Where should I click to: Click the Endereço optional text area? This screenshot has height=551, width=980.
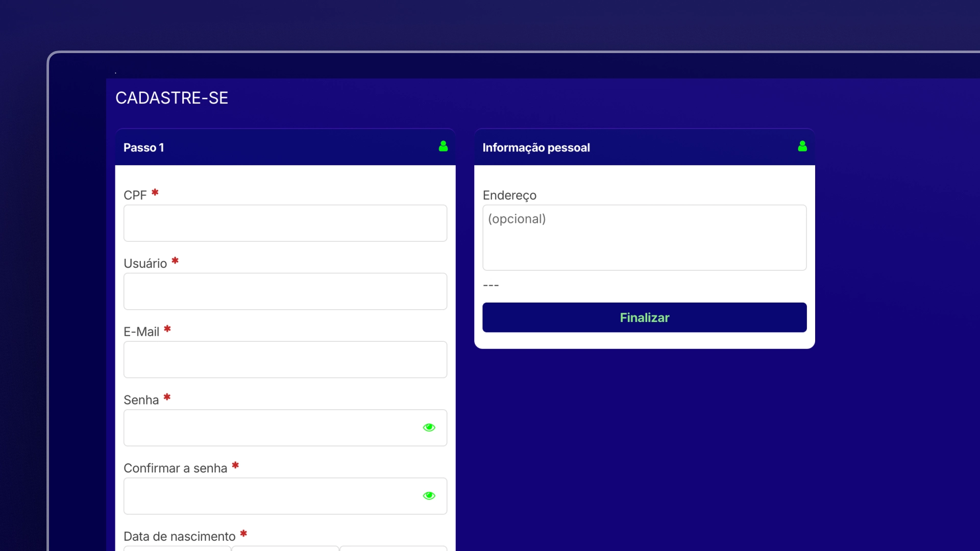click(x=645, y=238)
